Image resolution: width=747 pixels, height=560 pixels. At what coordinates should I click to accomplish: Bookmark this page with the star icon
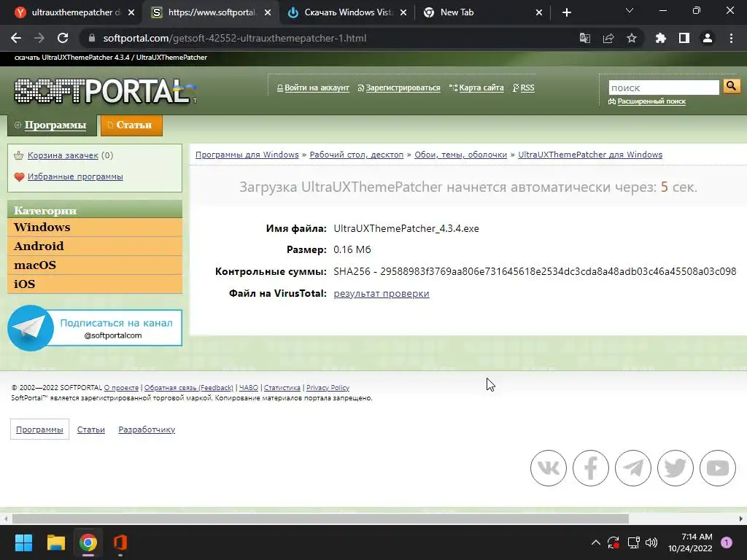[x=632, y=38]
